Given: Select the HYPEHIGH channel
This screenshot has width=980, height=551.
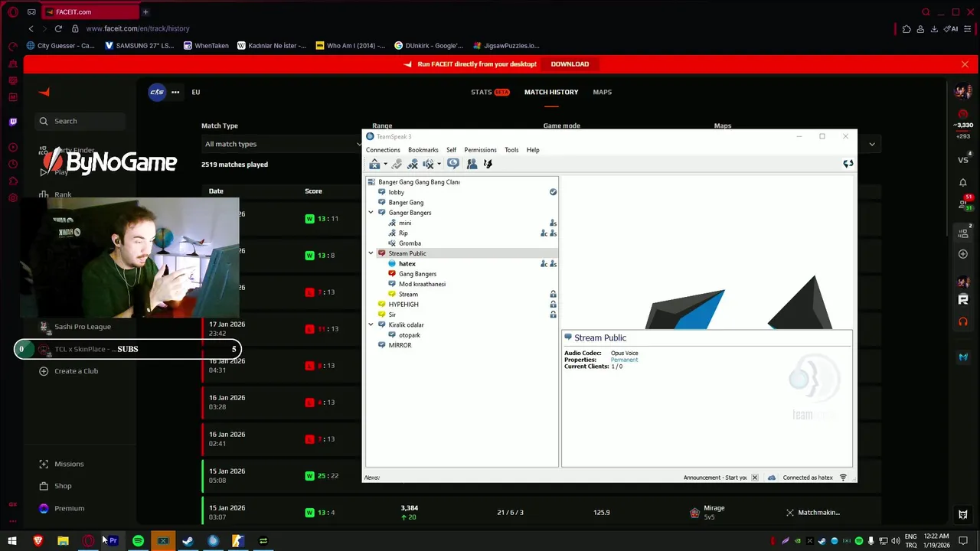Looking at the screenshot, I should [403, 305].
